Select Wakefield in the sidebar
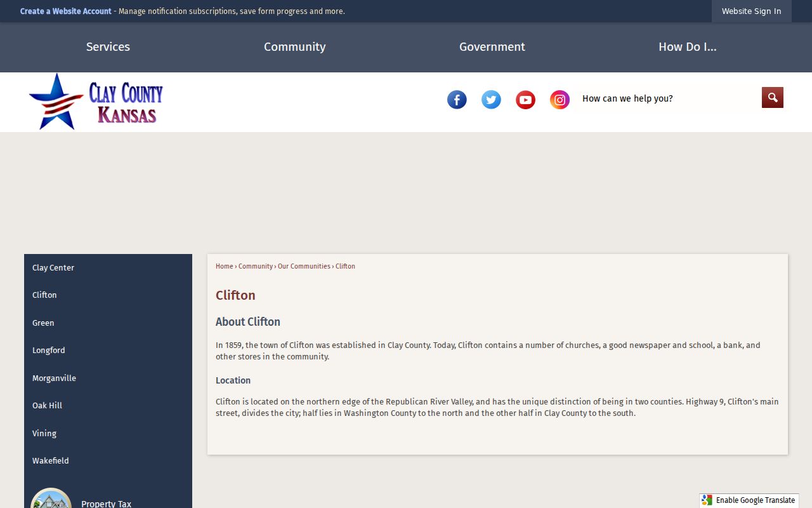This screenshot has height=508, width=812. tap(108, 461)
